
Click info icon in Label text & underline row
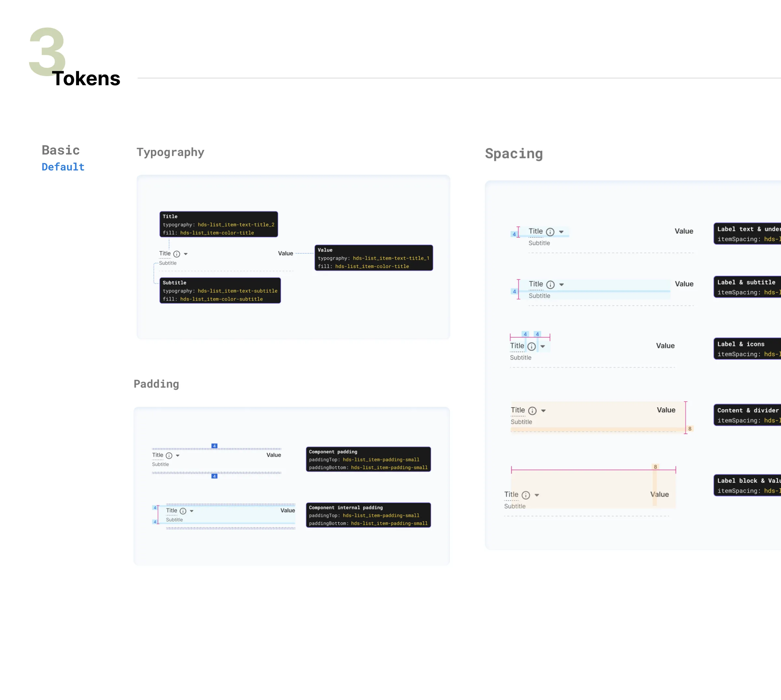tap(550, 232)
